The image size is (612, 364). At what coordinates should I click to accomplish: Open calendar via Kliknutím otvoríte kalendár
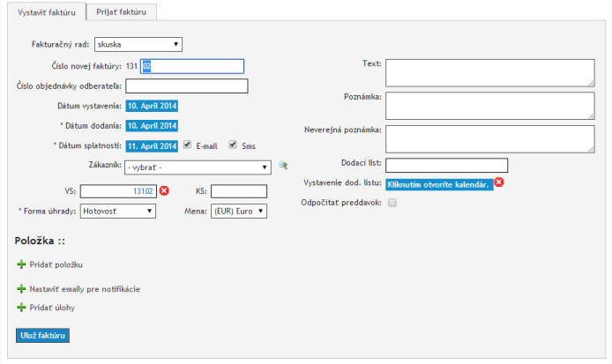pos(438,183)
